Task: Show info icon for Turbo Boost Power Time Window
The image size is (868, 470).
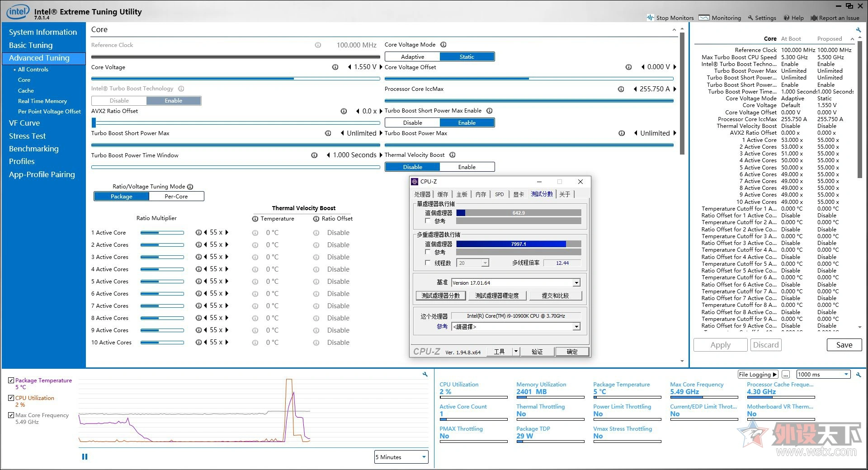Action: coord(314,155)
